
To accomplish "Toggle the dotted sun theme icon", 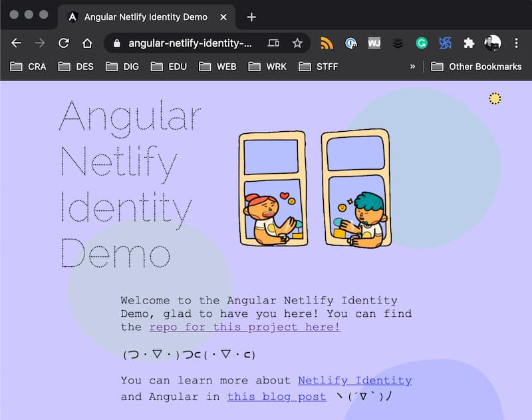I will click(x=494, y=99).
